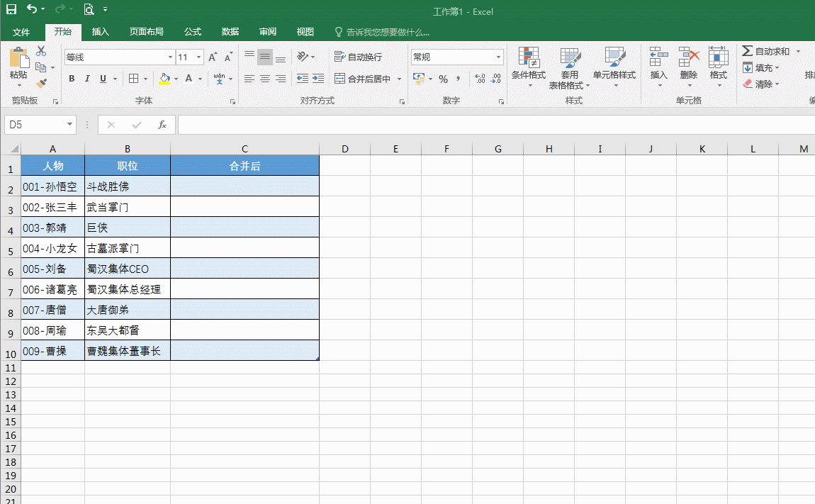Screen dimensions: 815x504
Task: Toggle Underline formatting
Action: click(x=103, y=79)
